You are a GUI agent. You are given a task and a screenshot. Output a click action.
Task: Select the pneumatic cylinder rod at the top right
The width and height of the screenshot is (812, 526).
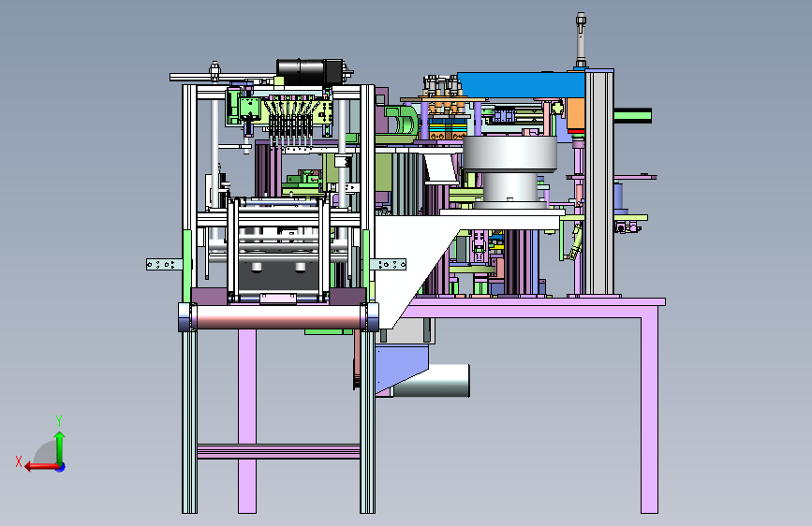click(581, 40)
